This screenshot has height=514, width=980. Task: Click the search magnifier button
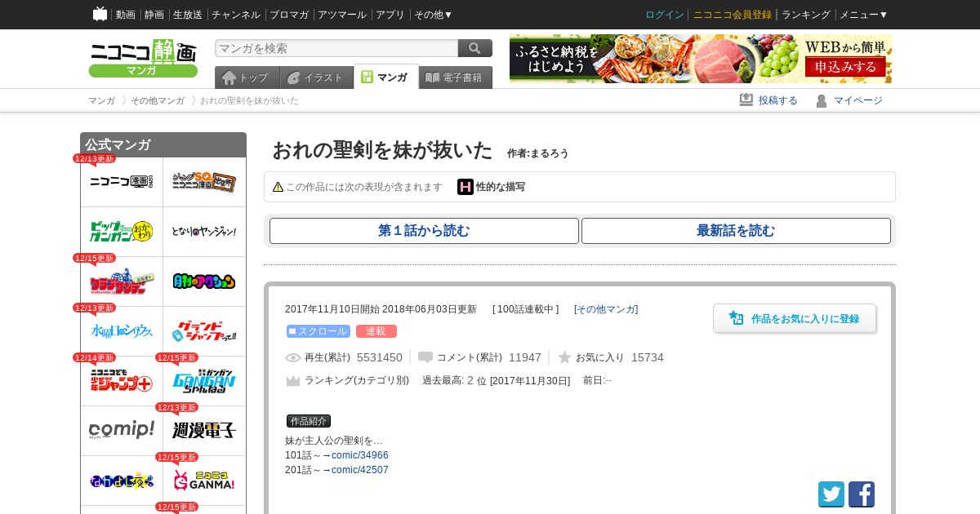[x=475, y=48]
